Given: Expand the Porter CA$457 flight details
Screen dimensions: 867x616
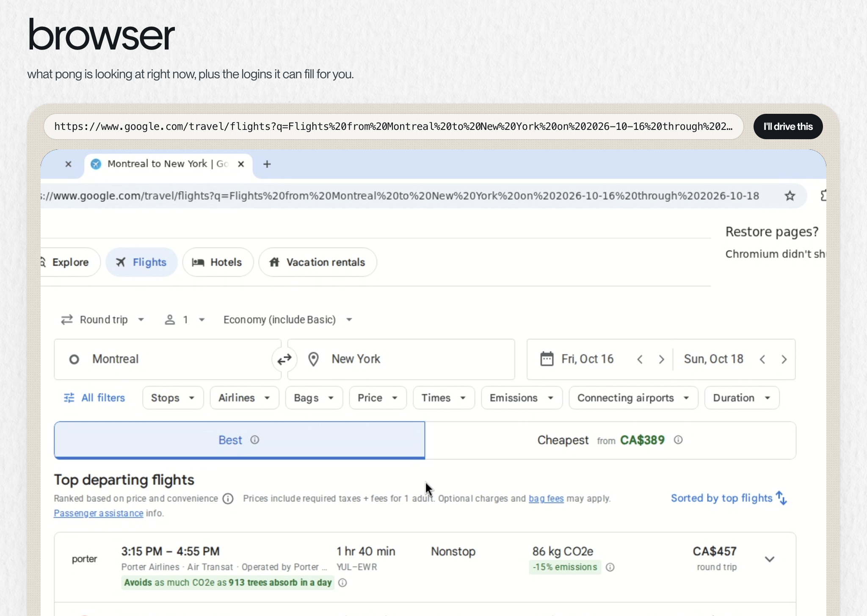Looking at the screenshot, I should pos(770,559).
